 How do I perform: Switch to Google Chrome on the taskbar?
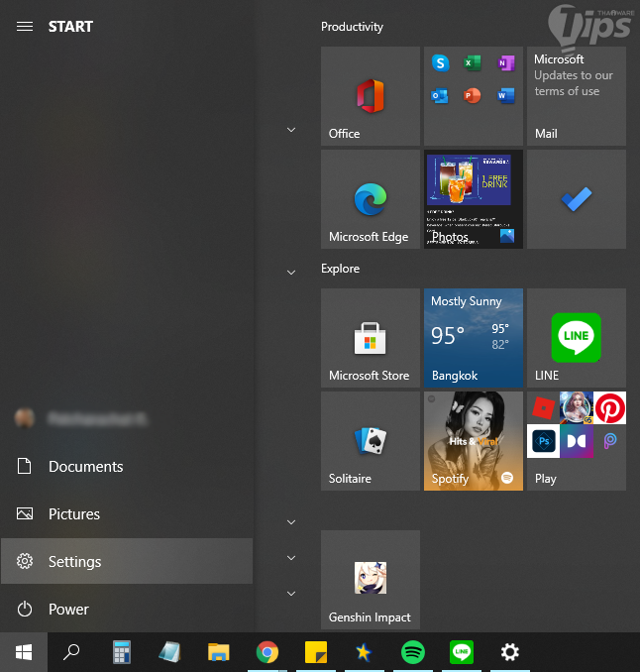pyautogui.click(x=267, y=652)
